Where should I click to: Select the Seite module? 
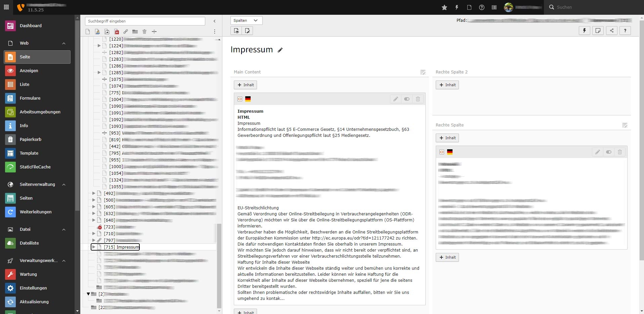pos(37,57)
